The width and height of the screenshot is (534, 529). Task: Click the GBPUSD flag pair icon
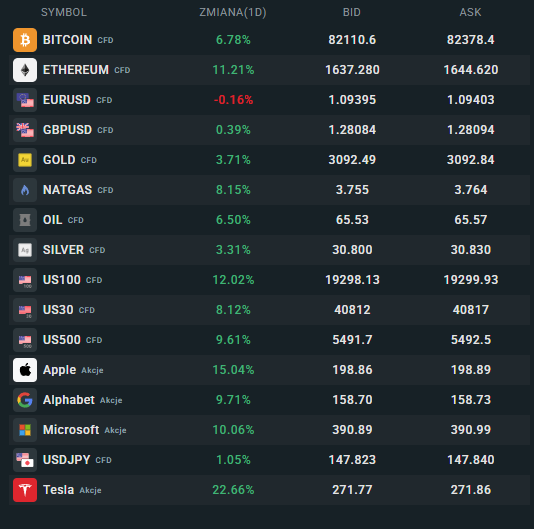(x=25, y=130)
